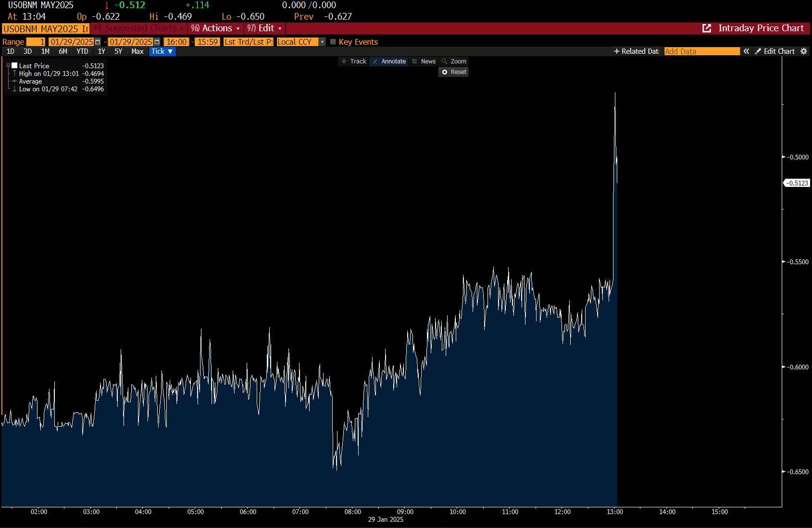Enable the Key Events checkbox
This screenshot has height=528, width=812.
point(333,42)
